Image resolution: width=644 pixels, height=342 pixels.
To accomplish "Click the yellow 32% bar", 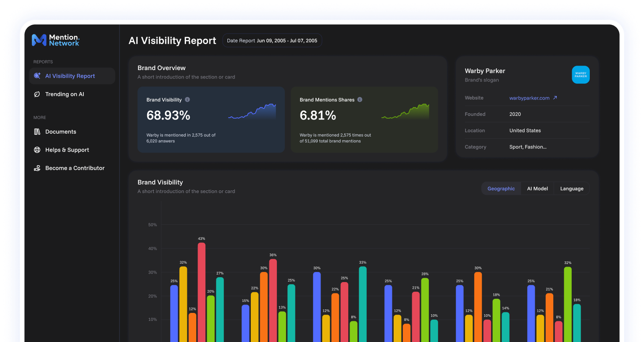I will click(x=183, y=304).
